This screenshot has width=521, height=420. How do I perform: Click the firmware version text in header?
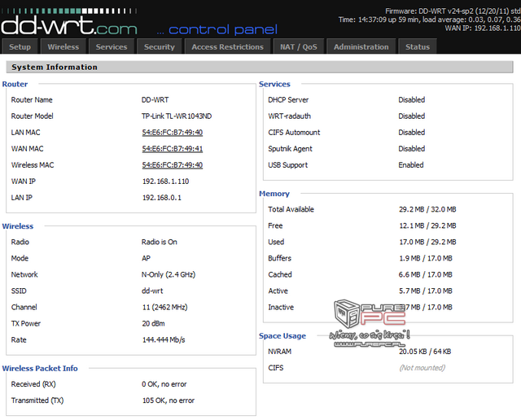coord(453,11)
